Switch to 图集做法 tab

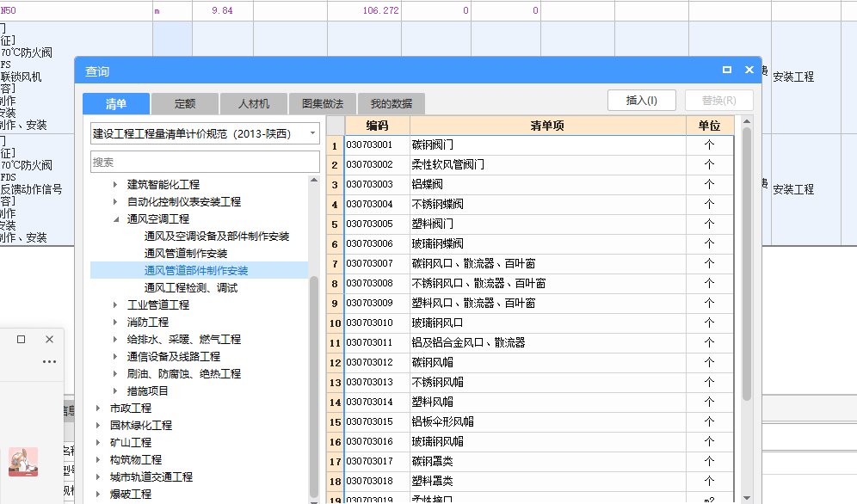[323, 104]
